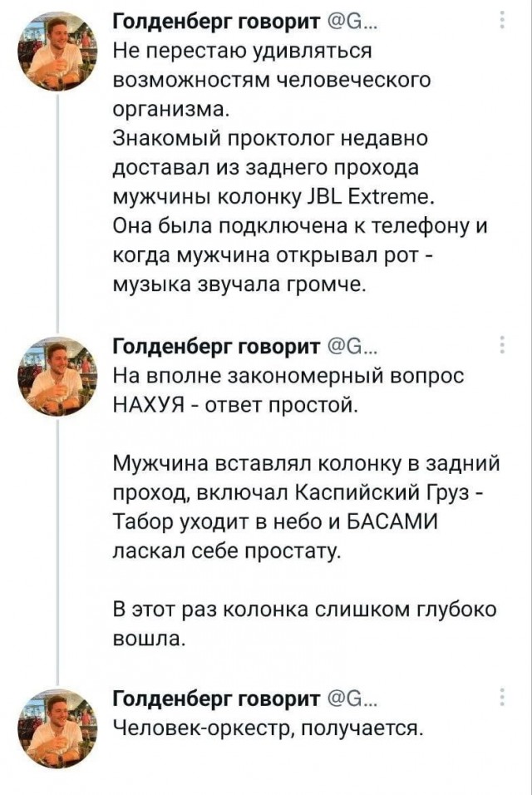Open the reply 'Человек-оркестр, получается.'
This screenshot has width=532, height=795.
(x=268, y=728)
